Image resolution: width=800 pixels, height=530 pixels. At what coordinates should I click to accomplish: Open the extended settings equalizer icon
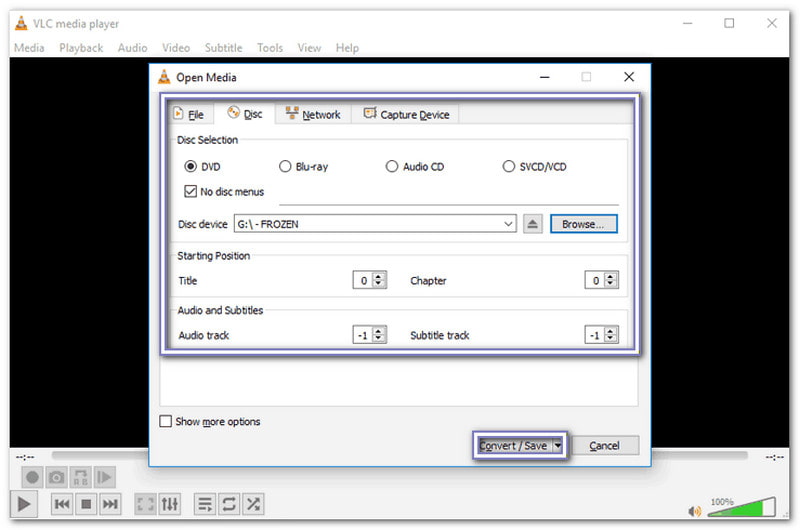(x=170, y=504)
